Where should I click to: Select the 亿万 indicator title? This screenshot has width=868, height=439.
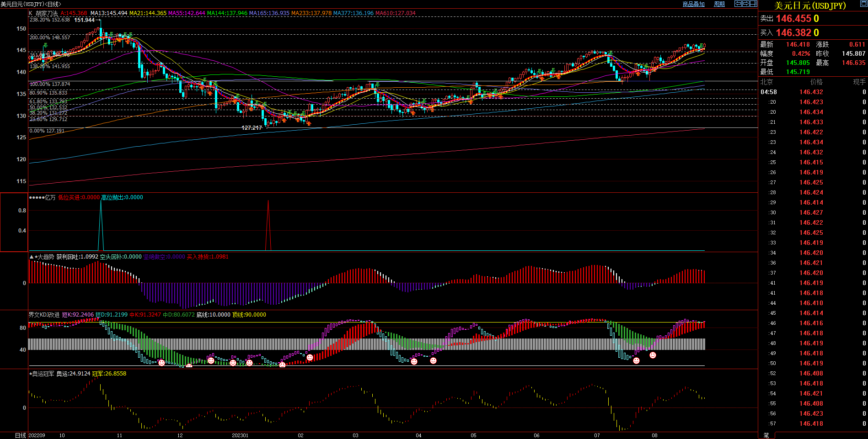(50, 197)
